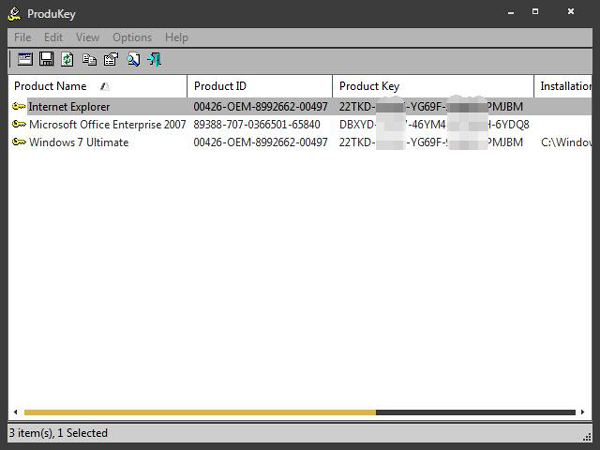
Task: Click key icon beside Windows 7 Ultimate
Action: click(x=19, y=142)
